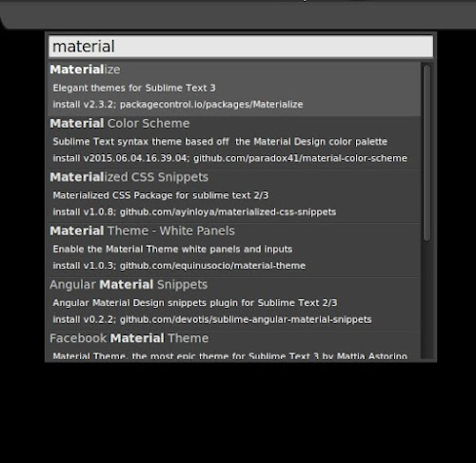Viewport: 476px width, 463px height.
Task: Click the ayinloya/materialized-css-snippets install line
Action: [194, 211]
